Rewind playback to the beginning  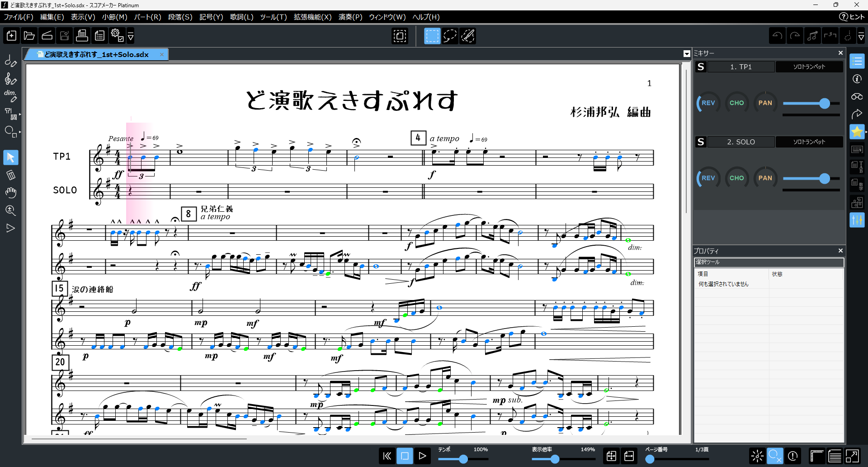point(387,456)
